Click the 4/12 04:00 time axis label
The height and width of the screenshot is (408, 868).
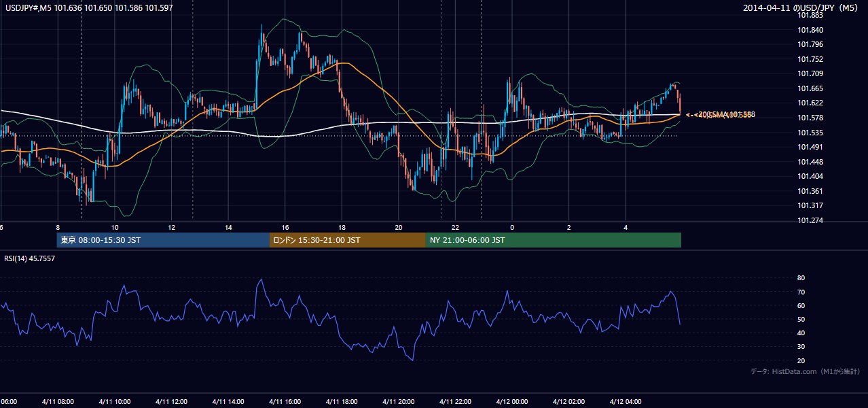click(626, 402)
